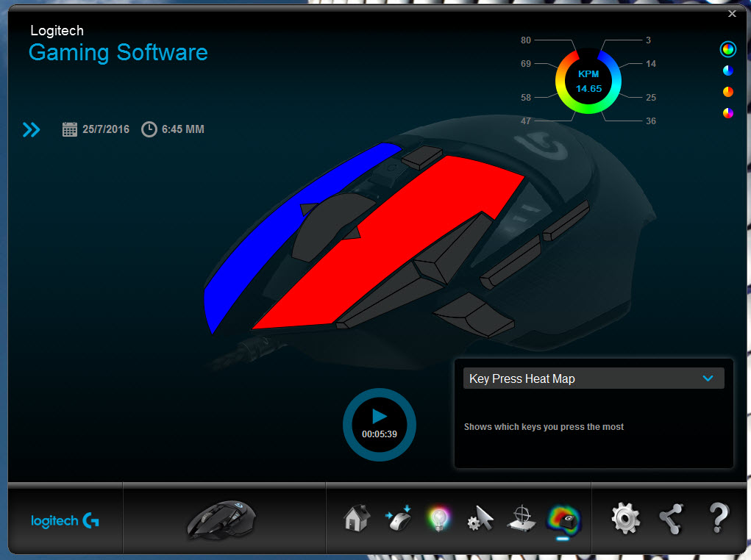Click the clock time icon

tap(149, 129)
